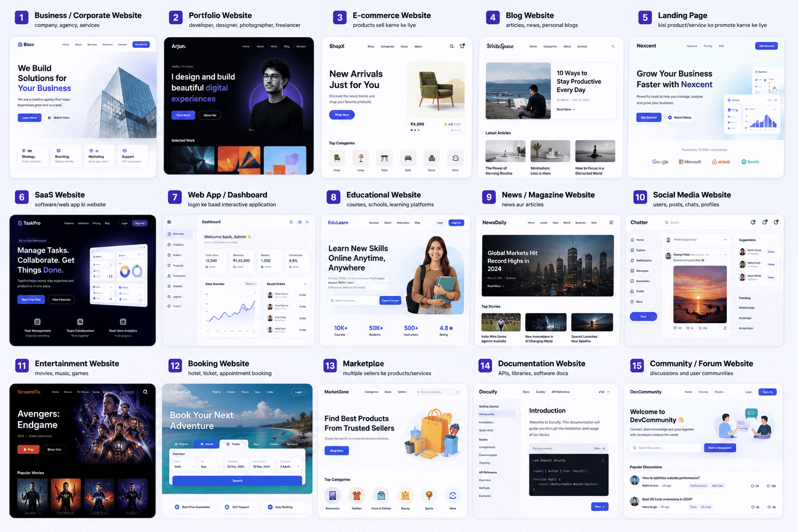Focus the Search for courses field in EduLearn
This screenshot has height=532, width=798.
click(353, 300)
